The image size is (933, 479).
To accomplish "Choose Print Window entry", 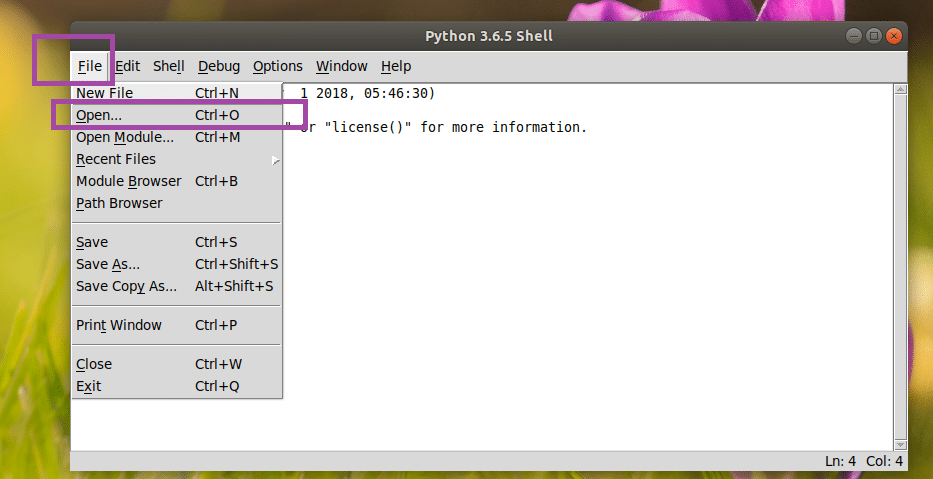I will point(177,325).
